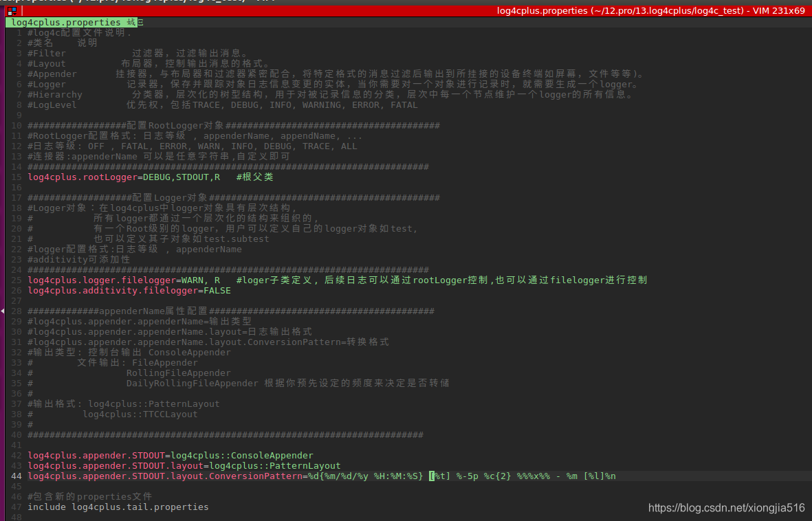The width and height of the screenshot is (812, 521).
Task: Click the #根父类 comment after rootLogger
Action: [x=254, y=177]
